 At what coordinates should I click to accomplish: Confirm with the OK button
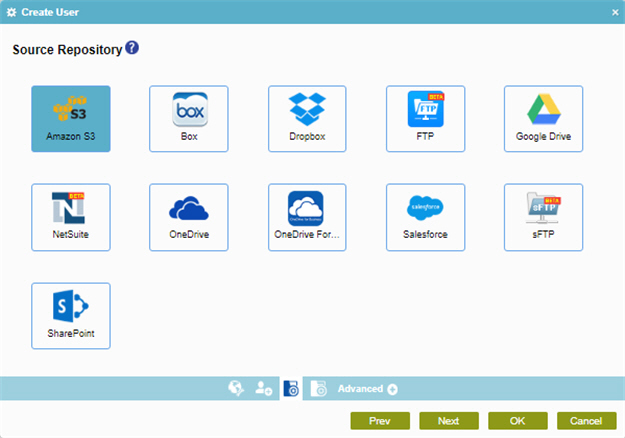pos(517,421)
